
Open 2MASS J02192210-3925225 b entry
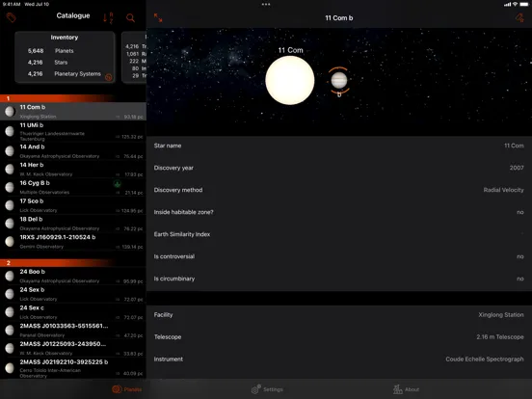73,368
